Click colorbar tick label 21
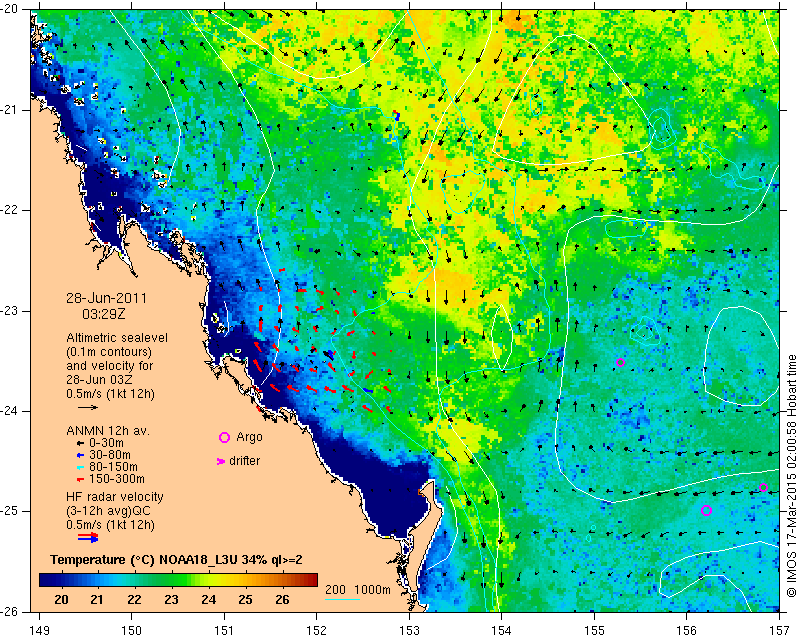This screenshot has width=800, height=640. coord(97,600)
